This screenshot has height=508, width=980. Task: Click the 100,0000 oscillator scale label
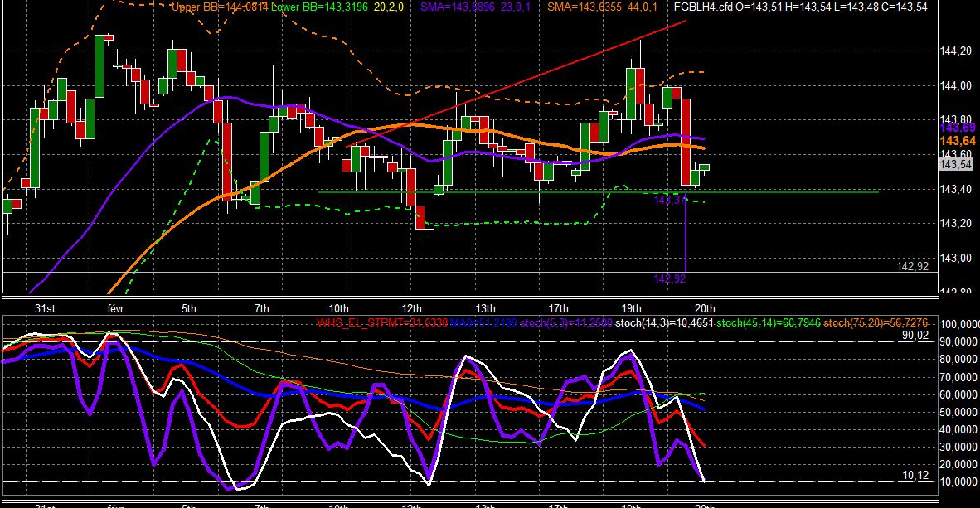[x=958, y=324]
